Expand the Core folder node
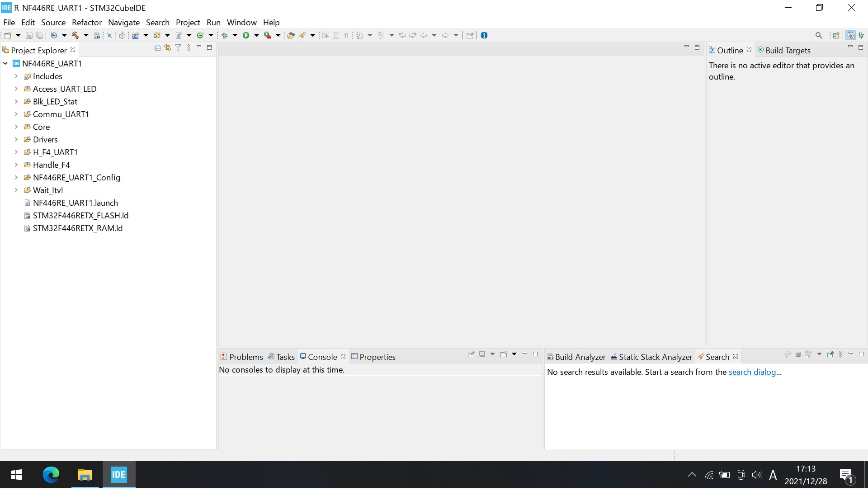The image size is (868, 491). tap(16, 127)
